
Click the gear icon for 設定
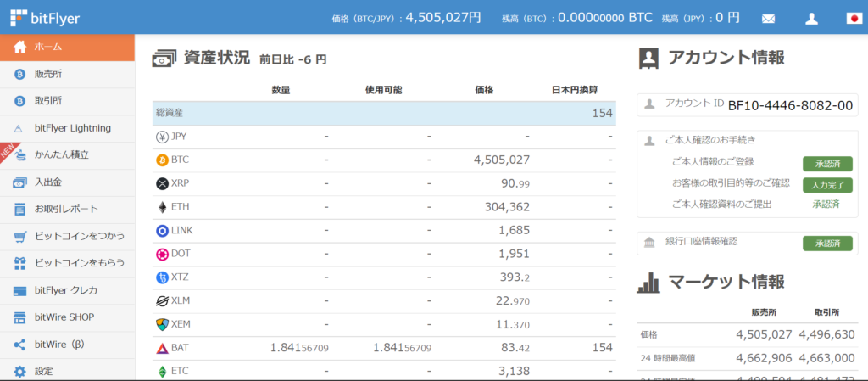point(20,372)
